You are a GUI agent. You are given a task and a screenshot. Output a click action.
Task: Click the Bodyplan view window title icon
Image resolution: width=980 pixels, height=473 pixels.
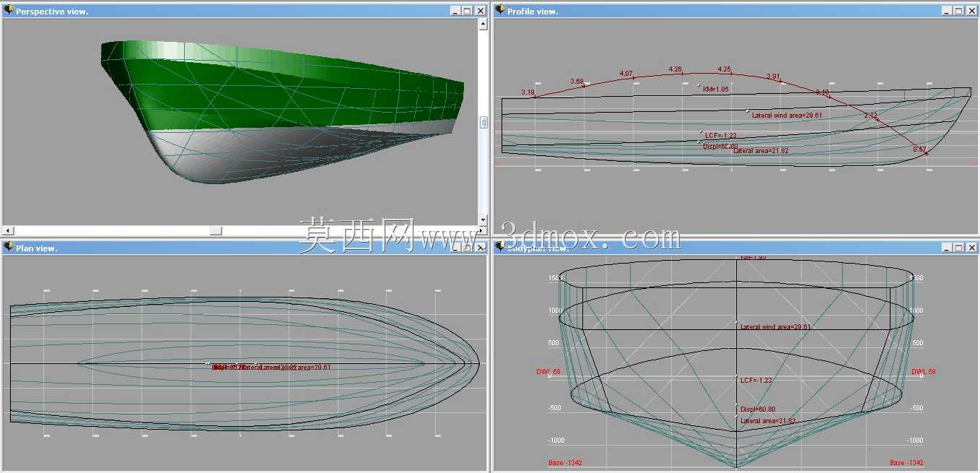point(499,247)
